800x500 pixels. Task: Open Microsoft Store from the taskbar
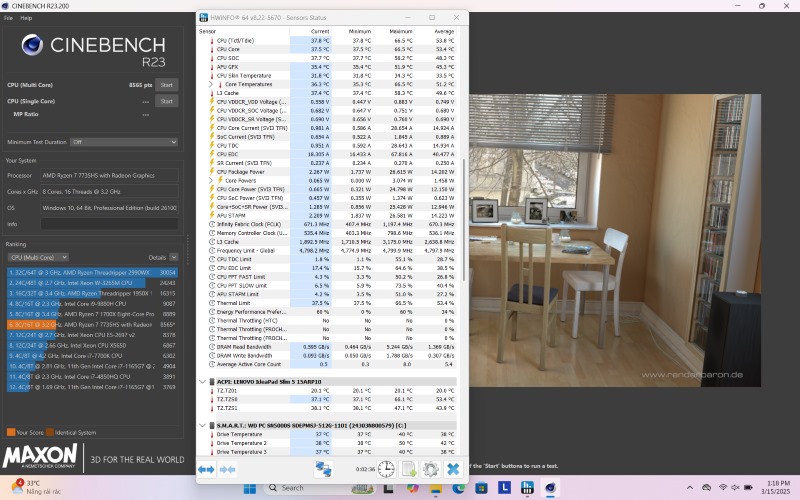[481, 488]
